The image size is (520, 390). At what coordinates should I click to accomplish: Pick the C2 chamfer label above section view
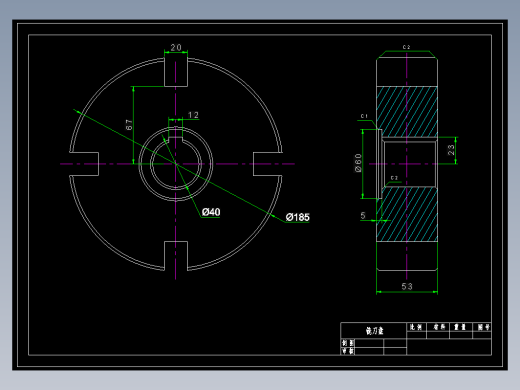406,47
